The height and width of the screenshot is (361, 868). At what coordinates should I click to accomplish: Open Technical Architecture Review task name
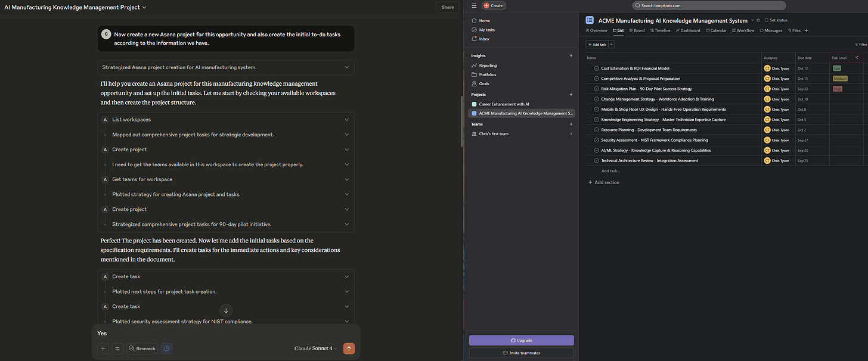[x=650, y=160]
